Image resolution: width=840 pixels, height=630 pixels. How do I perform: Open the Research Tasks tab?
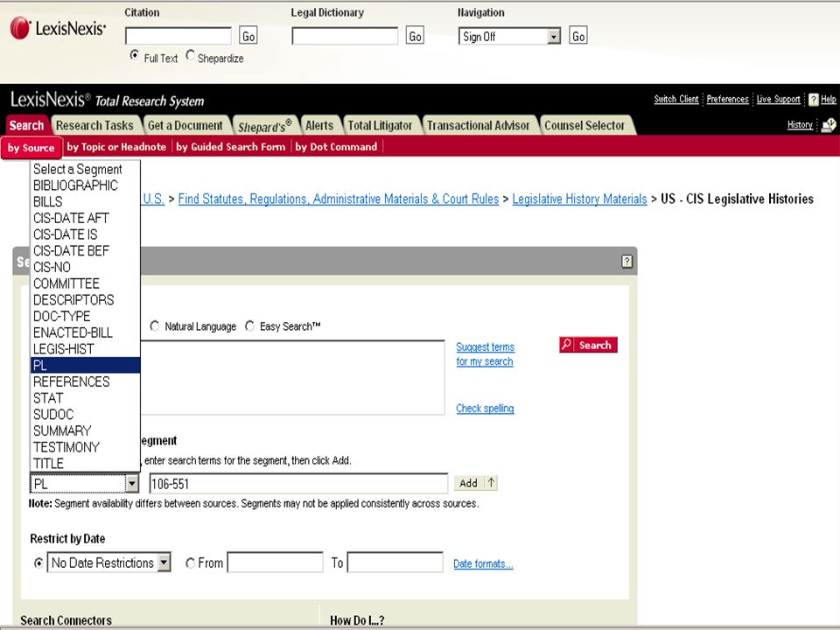coord(94,125)
